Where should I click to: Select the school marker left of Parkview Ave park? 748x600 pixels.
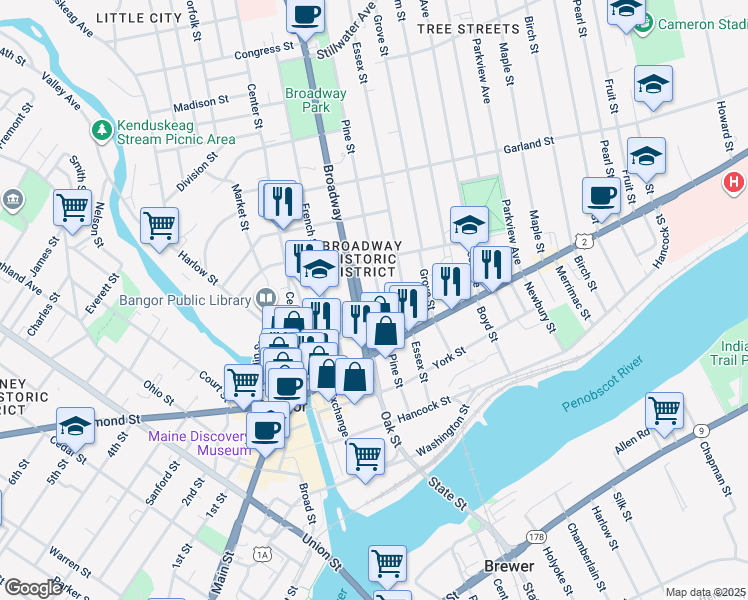469,227
